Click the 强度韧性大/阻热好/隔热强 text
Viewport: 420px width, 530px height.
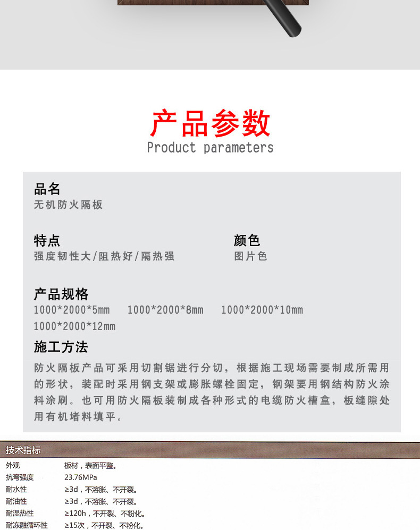[104, 256]
